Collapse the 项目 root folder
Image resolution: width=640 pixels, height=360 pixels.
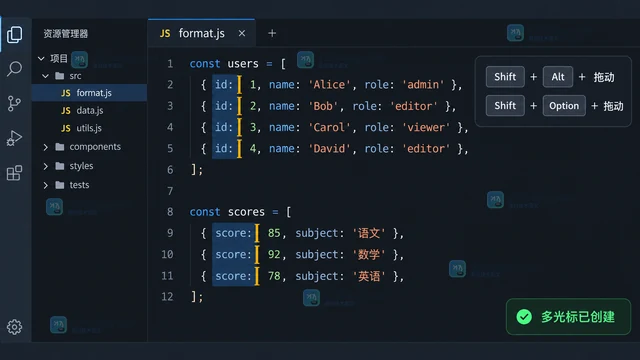(x=41, y=59)
